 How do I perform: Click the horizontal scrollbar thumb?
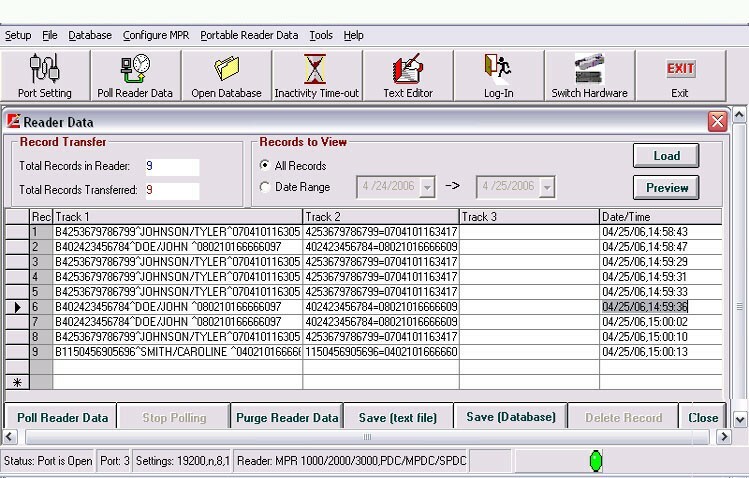tap(367, 436)
